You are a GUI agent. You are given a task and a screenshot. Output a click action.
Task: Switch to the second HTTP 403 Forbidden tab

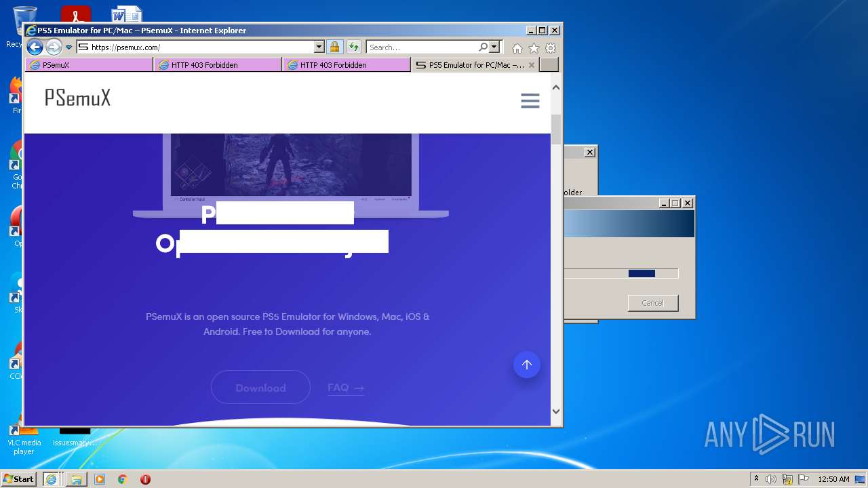tap(347, 65)
